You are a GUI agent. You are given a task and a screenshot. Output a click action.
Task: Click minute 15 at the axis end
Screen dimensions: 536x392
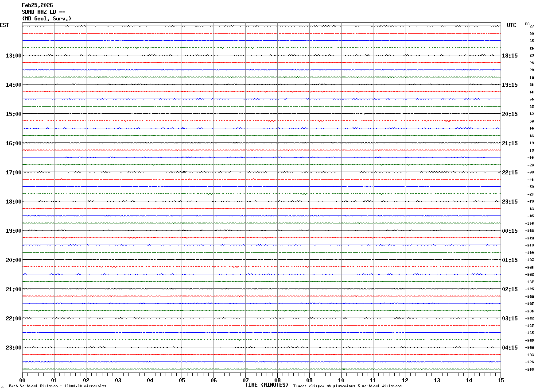click(501, 380)
